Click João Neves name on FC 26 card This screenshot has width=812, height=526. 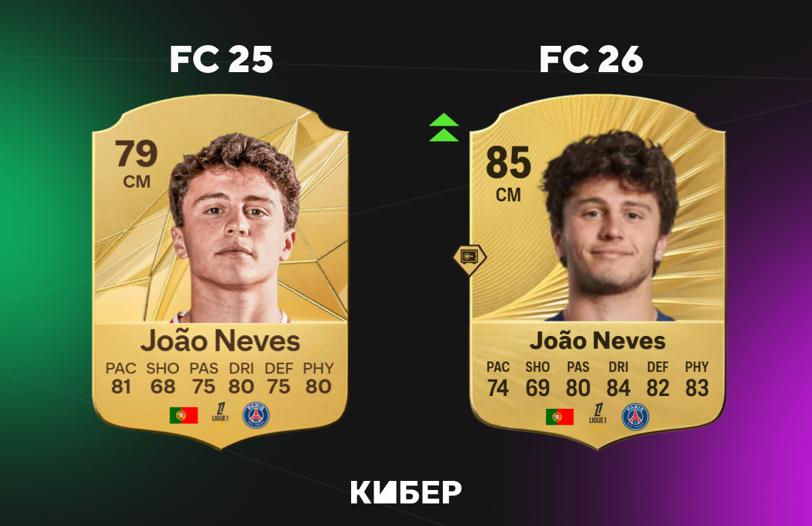(597, 340)
